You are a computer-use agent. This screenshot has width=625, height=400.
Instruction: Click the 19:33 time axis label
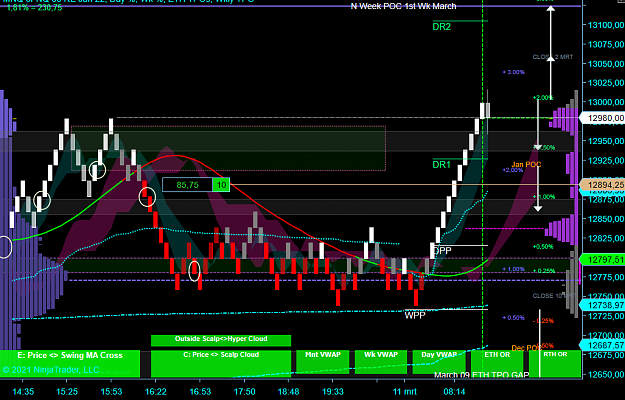[x=332, y=392]
